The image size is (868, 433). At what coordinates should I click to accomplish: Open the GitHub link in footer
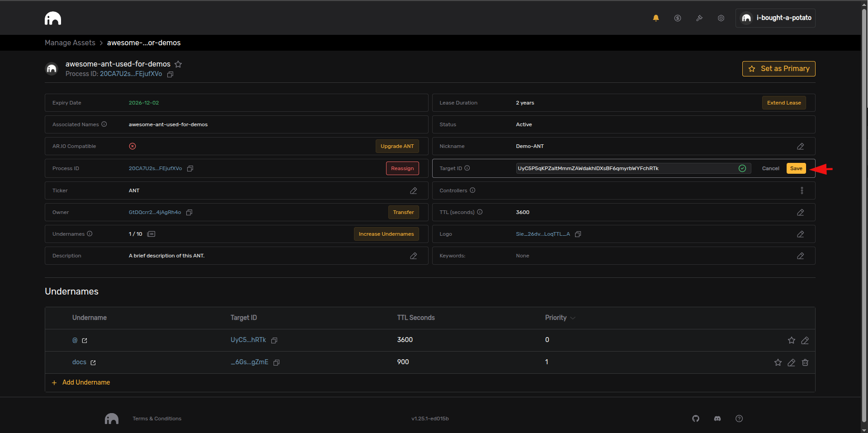[696, 419]
